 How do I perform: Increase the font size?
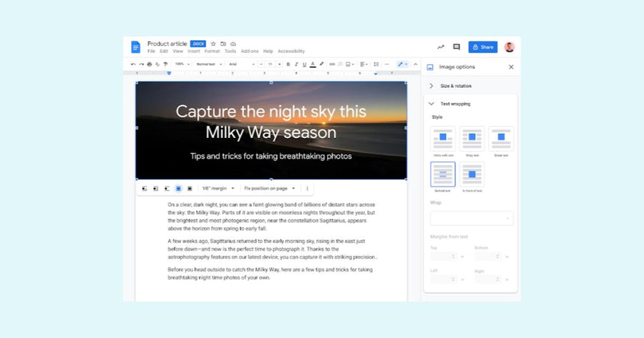(280, 64)
